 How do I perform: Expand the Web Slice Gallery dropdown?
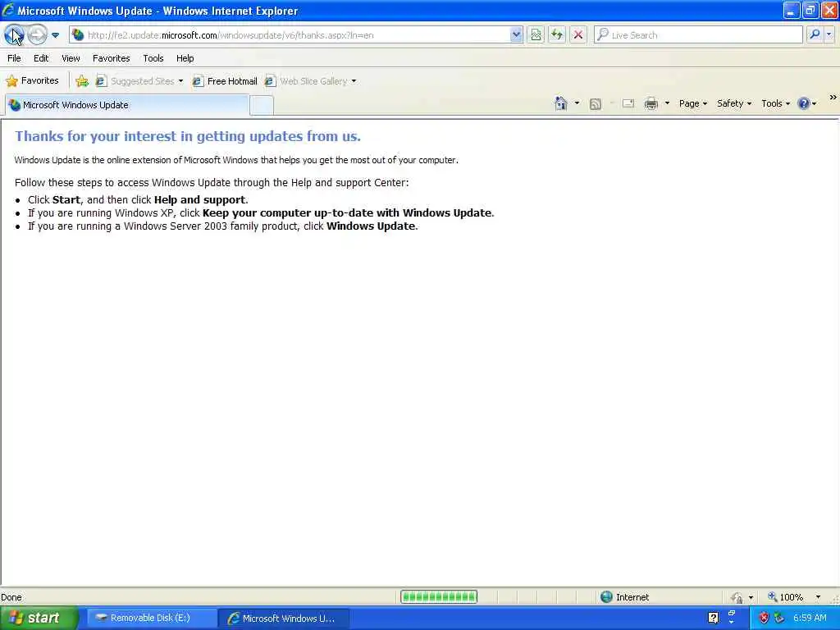click(x=354, y=81)
